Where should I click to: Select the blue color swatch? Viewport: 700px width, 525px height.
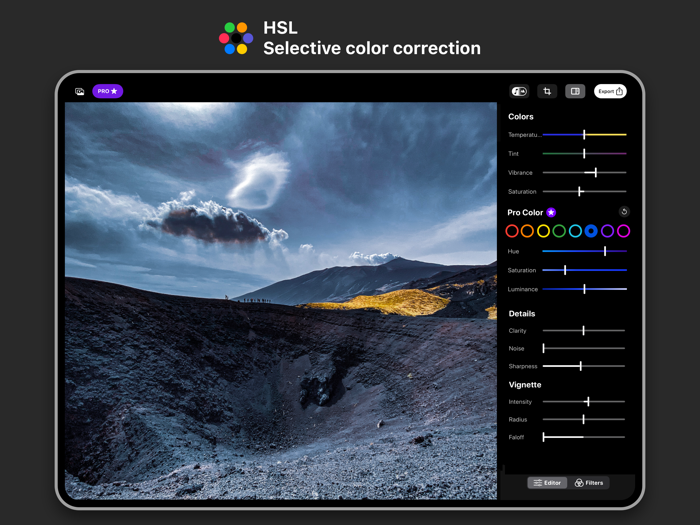[x=591, y=231]
